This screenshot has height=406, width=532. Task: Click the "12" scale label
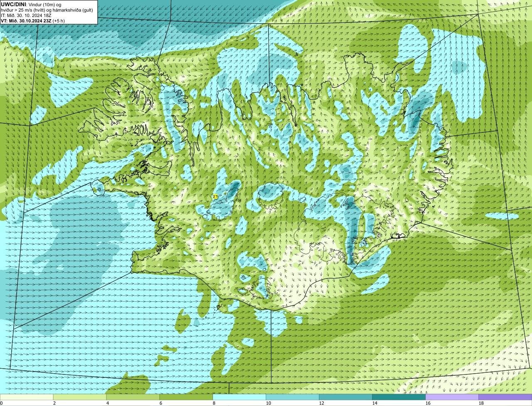[322, 403]
